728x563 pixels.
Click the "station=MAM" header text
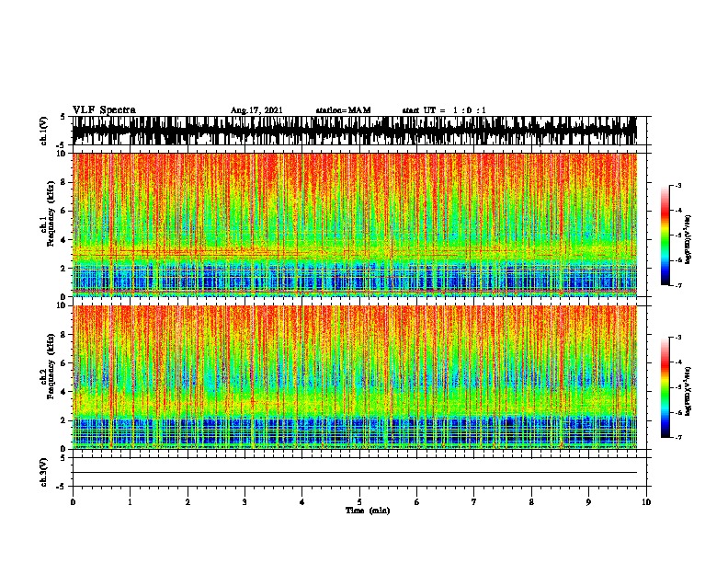tap(343, 110)
